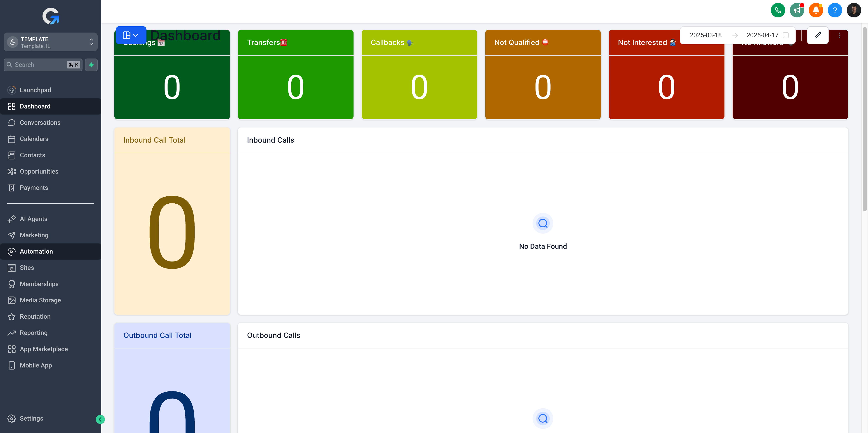Open AI Agents in the sidebar
This screenshot has width=868, height=433.
coord(51,219)
